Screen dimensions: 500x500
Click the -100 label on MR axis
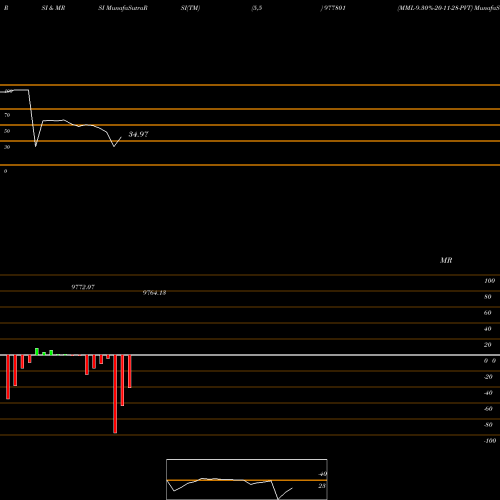point(490,441)
